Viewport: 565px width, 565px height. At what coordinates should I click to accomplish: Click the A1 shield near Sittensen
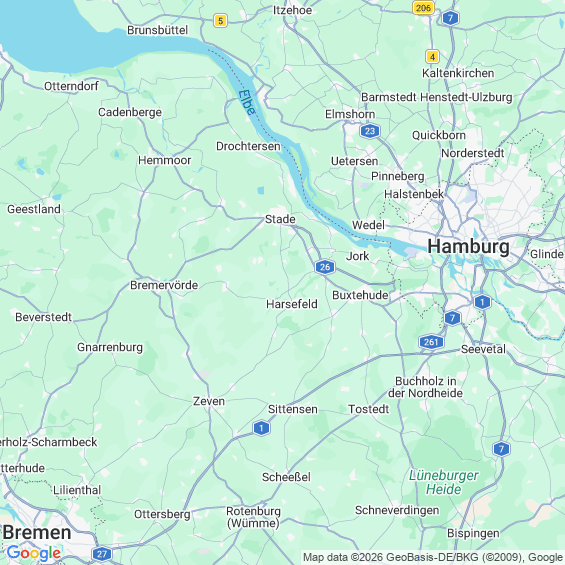click(x=261, y=428)
